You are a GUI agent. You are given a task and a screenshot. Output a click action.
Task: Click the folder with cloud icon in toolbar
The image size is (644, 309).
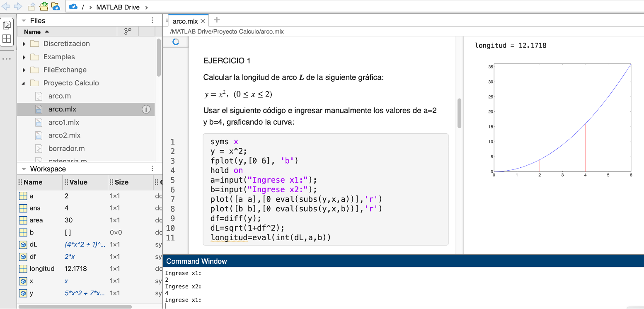pos(55,7)
